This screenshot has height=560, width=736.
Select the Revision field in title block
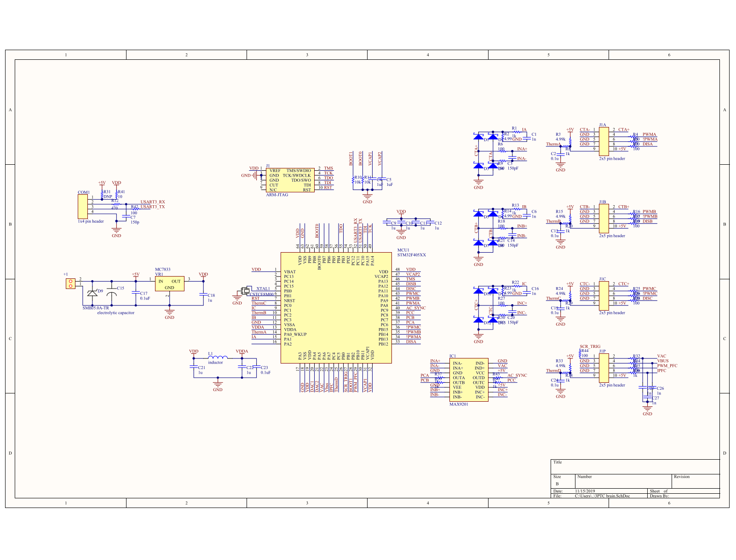696,481
